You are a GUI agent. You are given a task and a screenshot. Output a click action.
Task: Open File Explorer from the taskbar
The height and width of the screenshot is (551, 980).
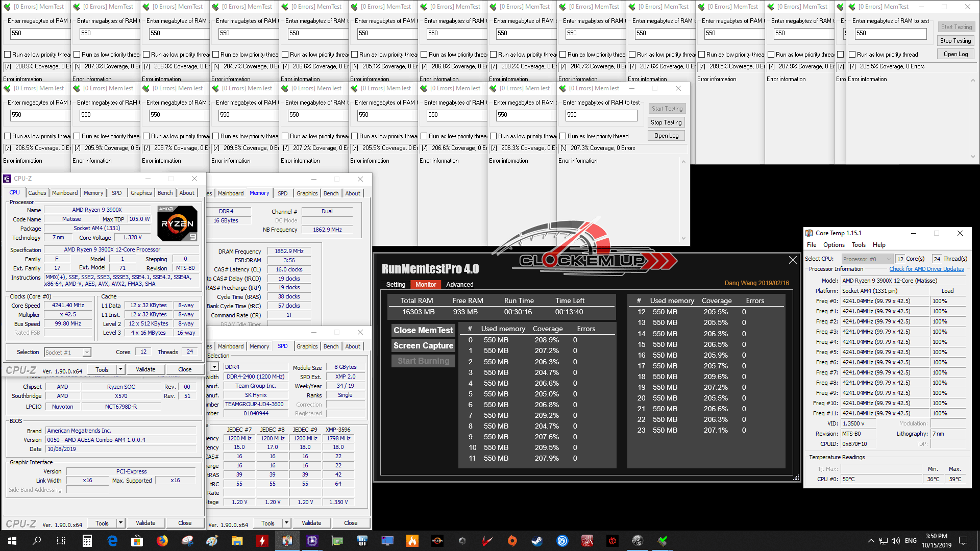tap(237, 541)
